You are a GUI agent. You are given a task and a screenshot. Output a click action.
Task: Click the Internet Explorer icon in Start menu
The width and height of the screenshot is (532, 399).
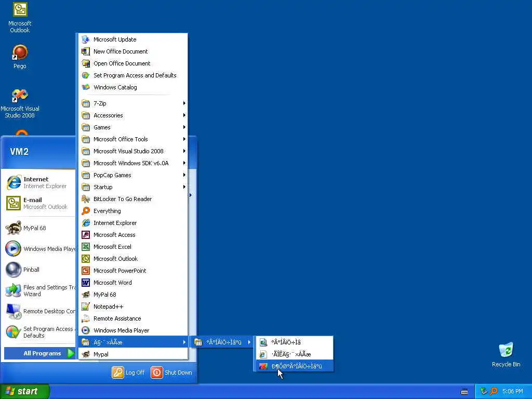pyautogui.click(x=14, y=182)
